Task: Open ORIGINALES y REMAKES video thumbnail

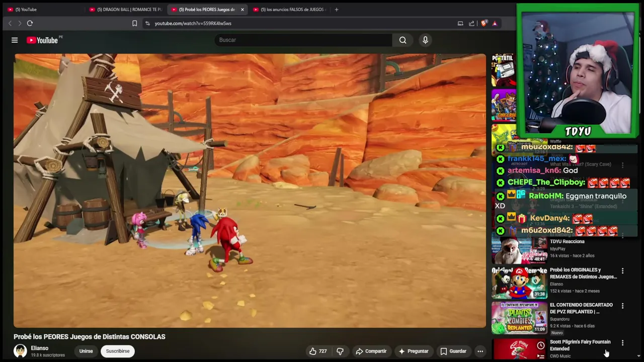Action: [519, 283]
